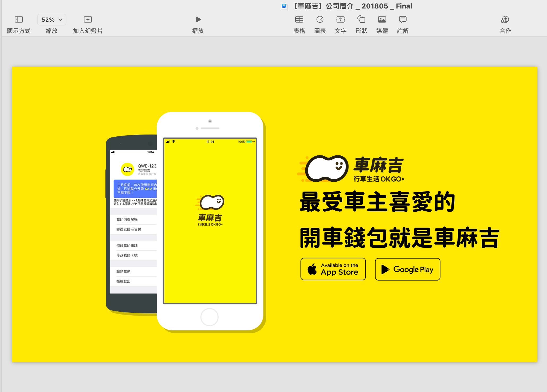Insert a table with 表格 icon

(299, 20)
